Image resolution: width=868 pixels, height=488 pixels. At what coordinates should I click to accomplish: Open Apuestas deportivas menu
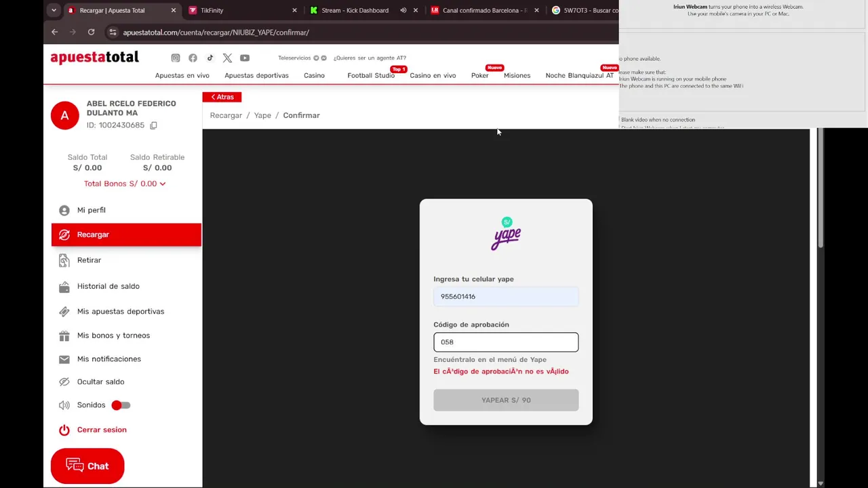[x=256, y=75]
